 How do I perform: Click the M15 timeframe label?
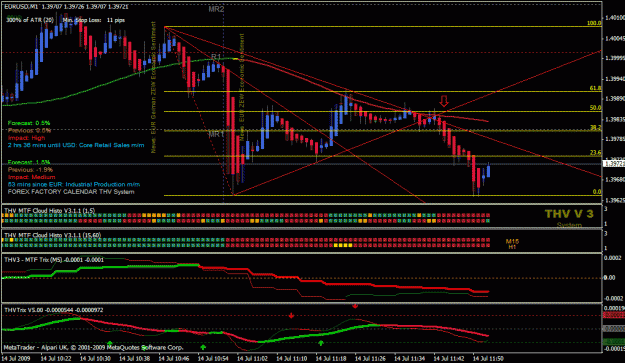512,241
